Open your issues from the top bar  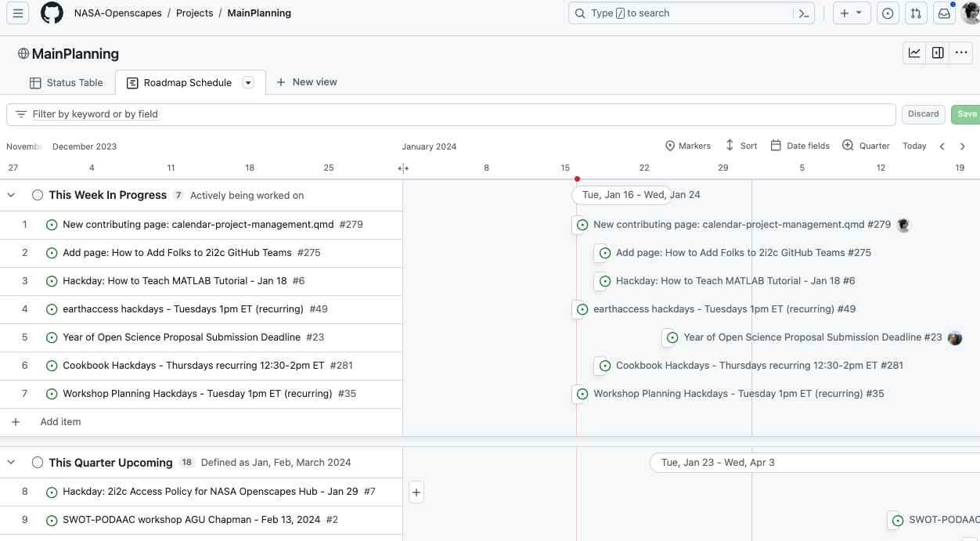coord(887,13)
